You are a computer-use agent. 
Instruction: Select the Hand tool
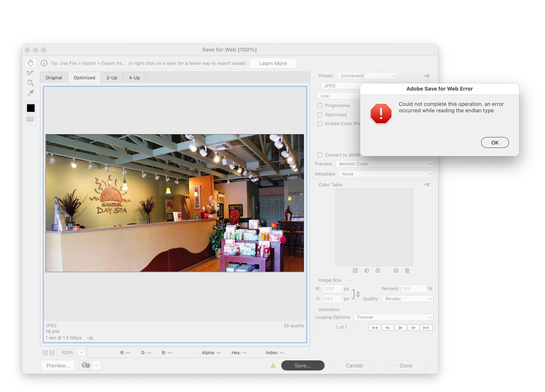(x=31, y=63)
